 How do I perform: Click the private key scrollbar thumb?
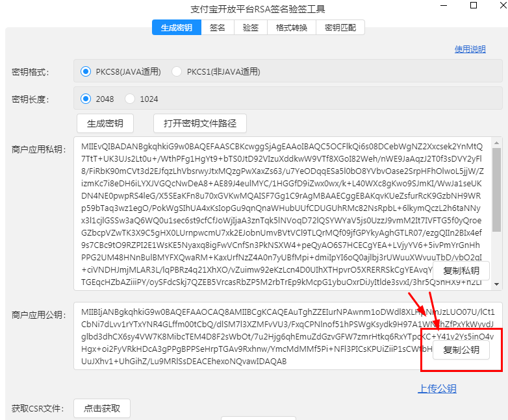[497, 190]
